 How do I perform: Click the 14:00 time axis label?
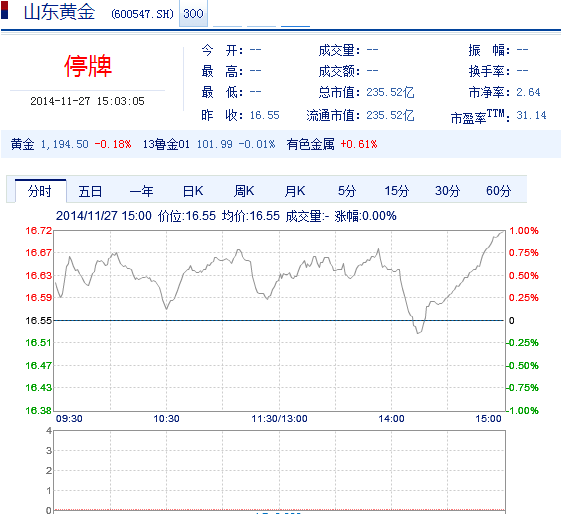click(x=391, y=418)
